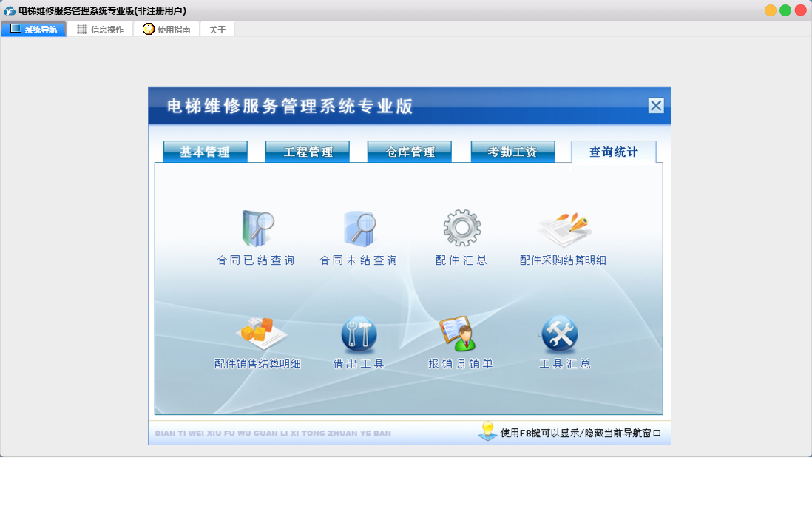Switch to the 仓库管理 tab
Viewport: 812px width, 526px height.
click(410, 152)
